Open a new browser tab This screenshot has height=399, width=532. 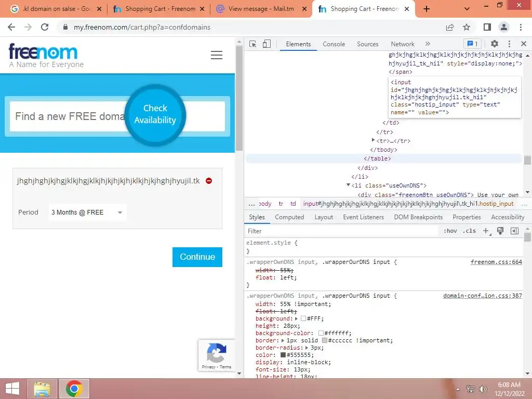click(x=427, y=9)
